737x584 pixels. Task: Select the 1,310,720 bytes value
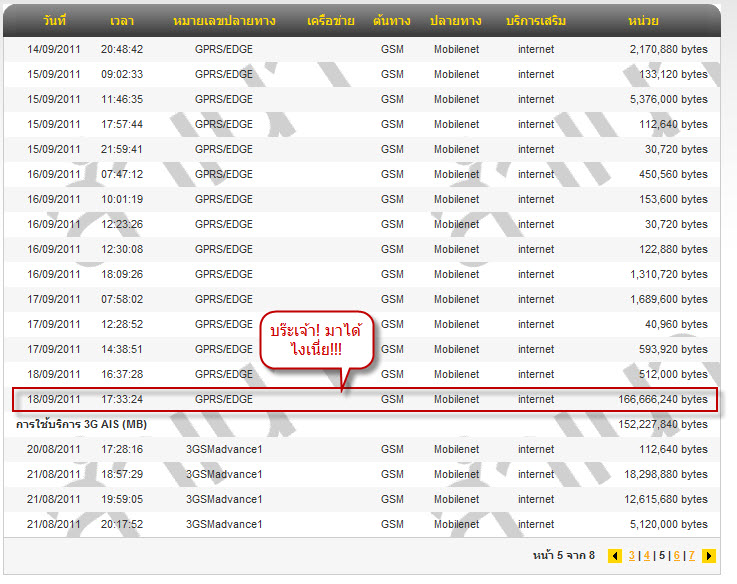pos(668,274)
